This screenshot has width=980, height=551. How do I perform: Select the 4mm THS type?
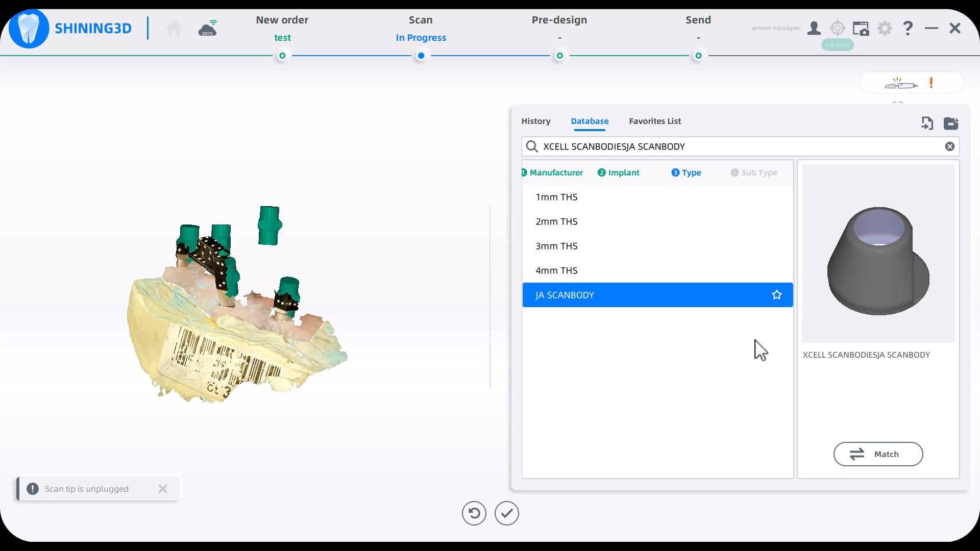(657, 270)
